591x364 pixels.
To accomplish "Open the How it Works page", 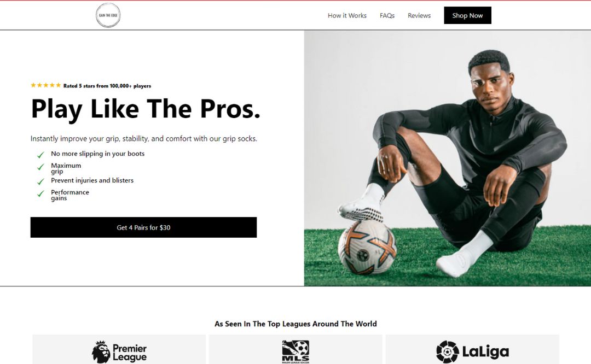I will (x=347, y=15).
